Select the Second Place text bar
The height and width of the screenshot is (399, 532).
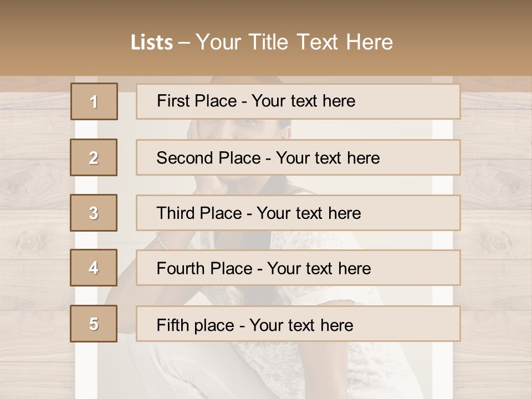coord(298,157)
